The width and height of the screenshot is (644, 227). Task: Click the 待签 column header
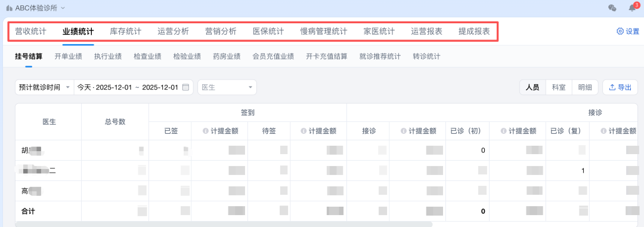[269, 131]
